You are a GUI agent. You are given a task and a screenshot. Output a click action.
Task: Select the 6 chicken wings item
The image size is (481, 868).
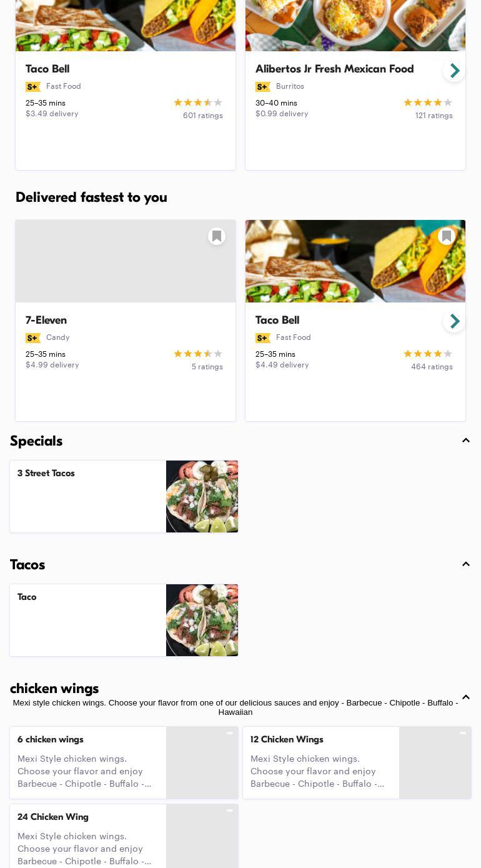click(x=124, y=762)
